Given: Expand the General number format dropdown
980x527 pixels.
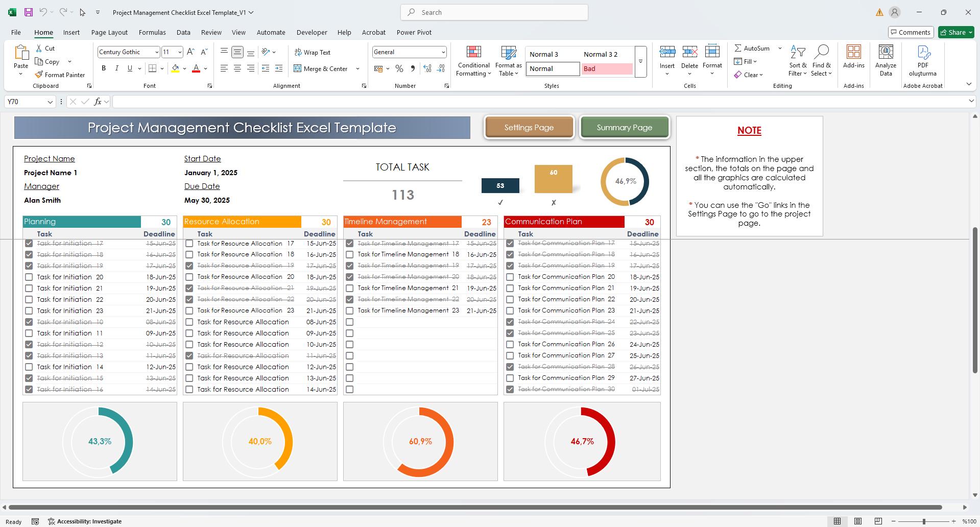Looking at the screenshot, I should coord(443,52).
